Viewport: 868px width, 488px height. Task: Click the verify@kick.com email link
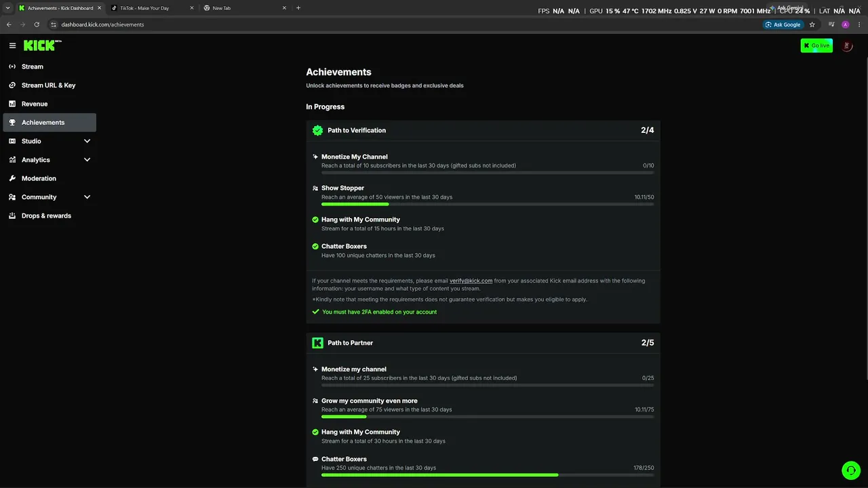pyautogui.click(x=471, y=281)
